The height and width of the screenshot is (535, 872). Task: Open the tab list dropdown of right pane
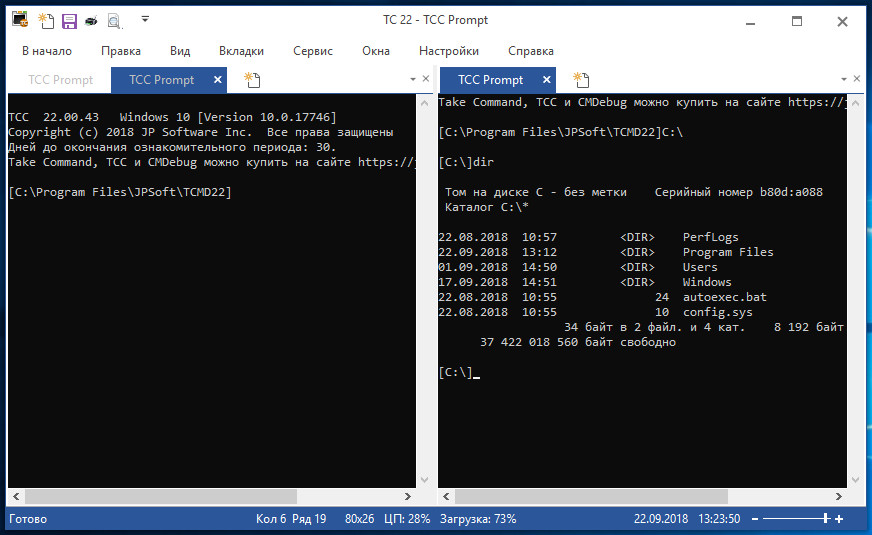844,80
